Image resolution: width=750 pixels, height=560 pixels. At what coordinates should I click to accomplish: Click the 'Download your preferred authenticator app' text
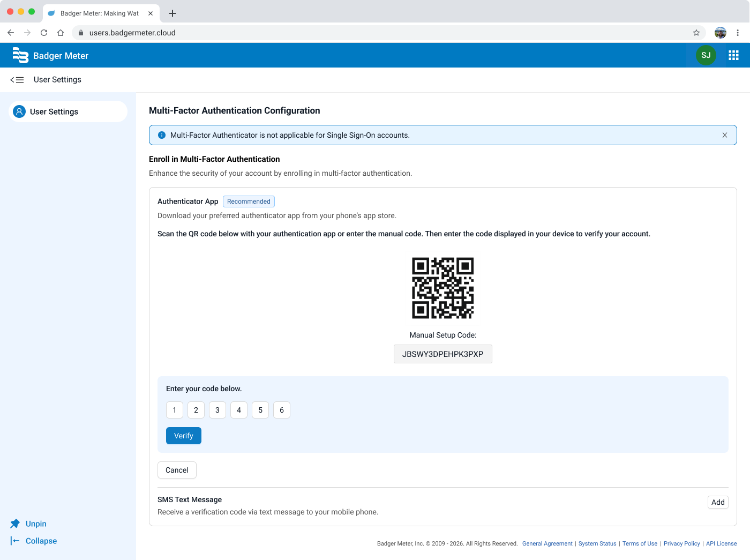pyautogui.click(x=277, y=215)
